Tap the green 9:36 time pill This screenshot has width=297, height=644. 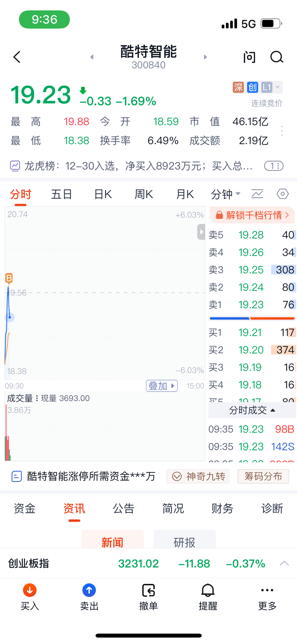pyautogui.click(x=44, y=19)
